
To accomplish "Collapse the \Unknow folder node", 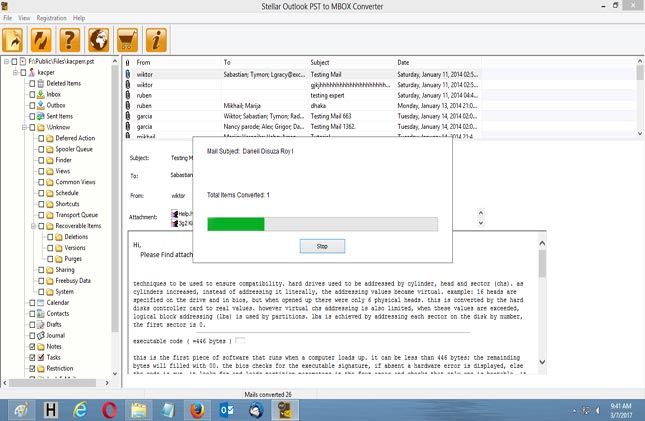I will pyautogui.click(x=24, y=127).
